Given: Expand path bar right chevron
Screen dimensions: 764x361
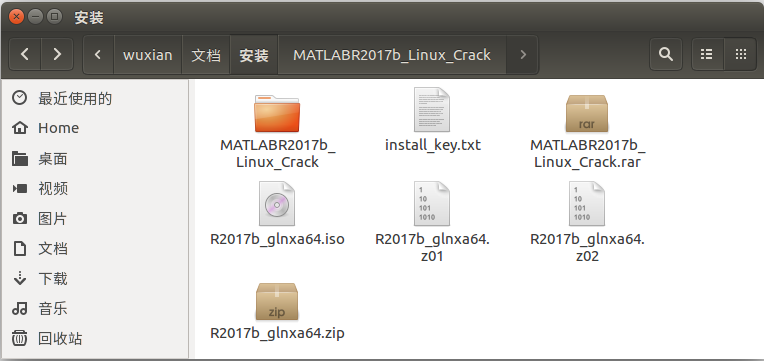Looking at the screenshot, I should point(522,55).
